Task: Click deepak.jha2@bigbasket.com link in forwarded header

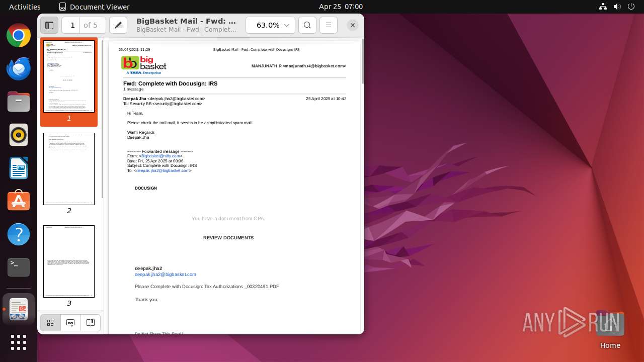Action: click(163, 171)
